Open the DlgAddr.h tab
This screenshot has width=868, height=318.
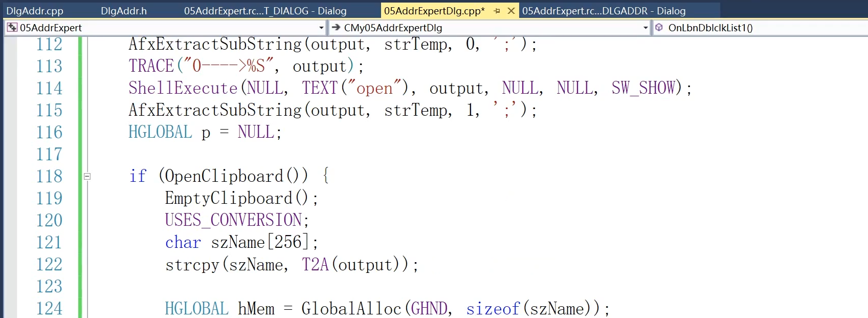pyautogui.click(x=124, y=11)
